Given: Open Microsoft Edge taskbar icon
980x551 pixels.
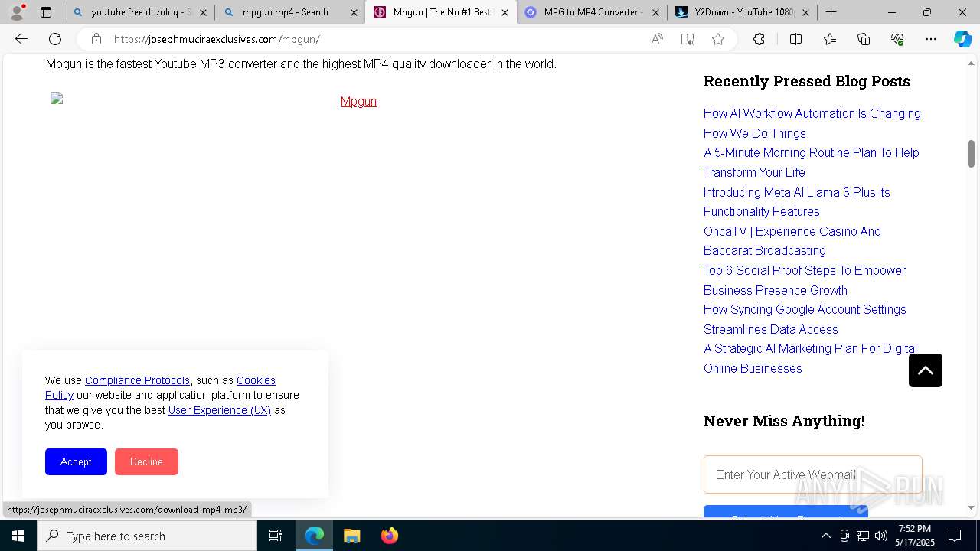Looking at the screenshot, I should (x=315, y=536).
